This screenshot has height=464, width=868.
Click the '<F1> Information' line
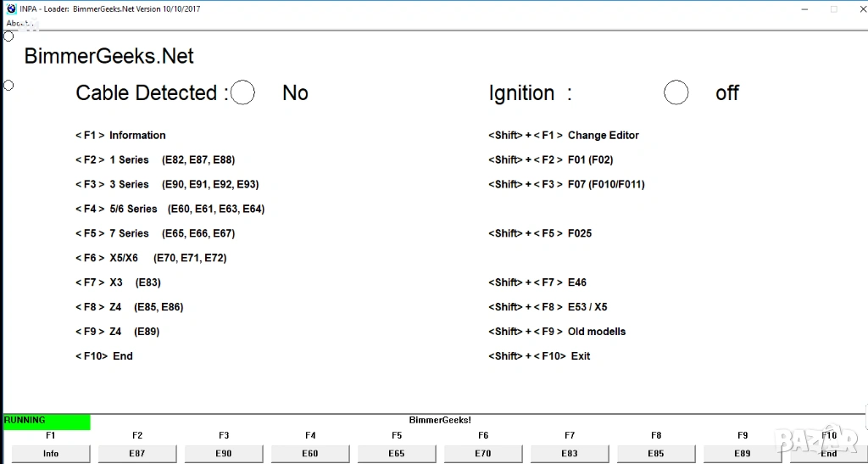120,135
